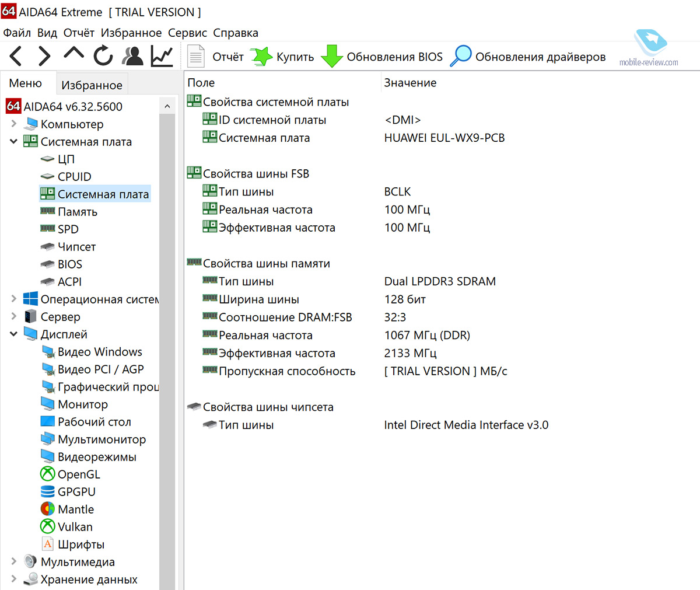Viewport: 700px width, 590px height.
Task: Check for Обновления BIOS
Action: (x=381, y=57)
